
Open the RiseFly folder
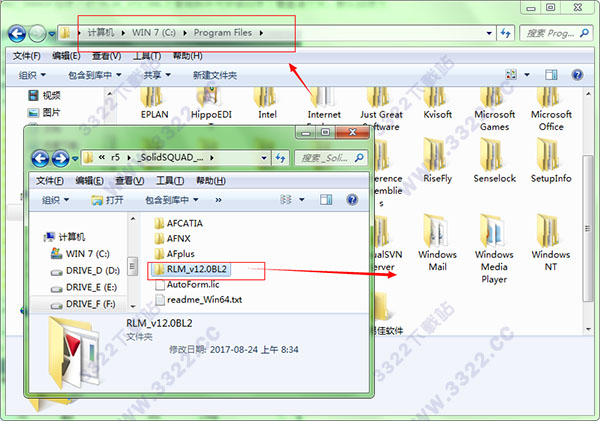click(x=437, y=161)
